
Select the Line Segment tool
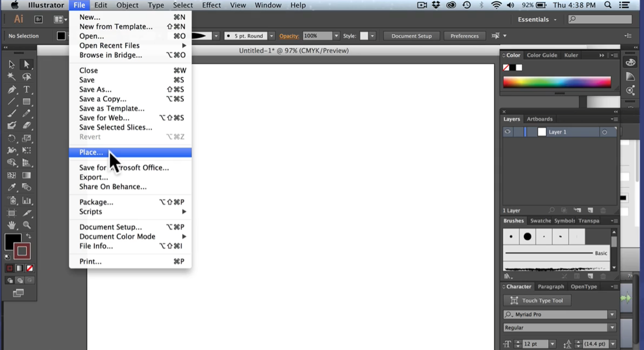pyautogui.click(x=11, y=102)
